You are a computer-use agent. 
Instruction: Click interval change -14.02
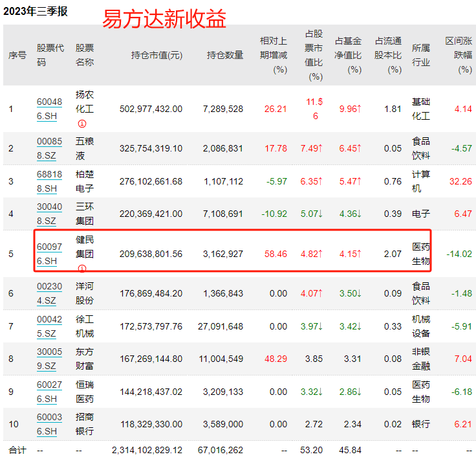click(459, 254)
